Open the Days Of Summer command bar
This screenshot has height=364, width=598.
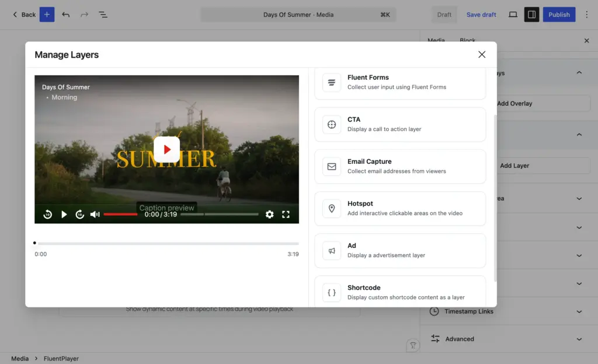pos(298,15)
